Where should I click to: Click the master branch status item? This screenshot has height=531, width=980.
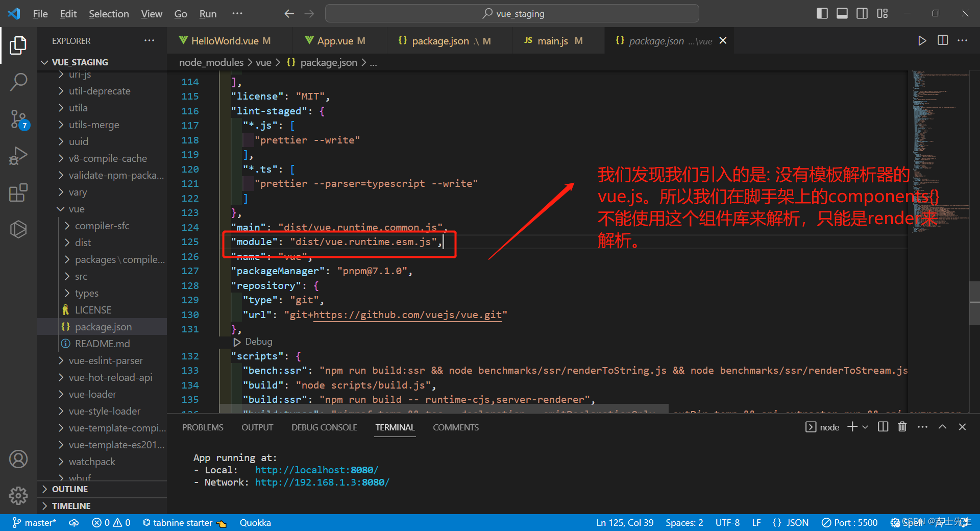(x=34, y=523)
